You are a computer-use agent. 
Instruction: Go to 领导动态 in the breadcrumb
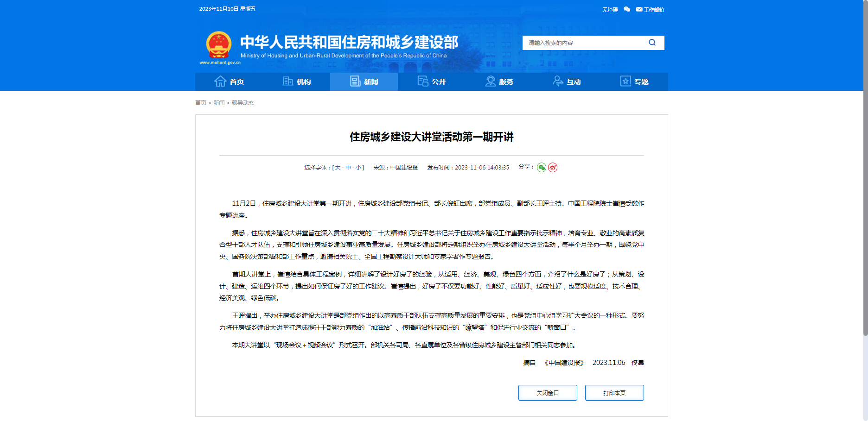[243, 103]
